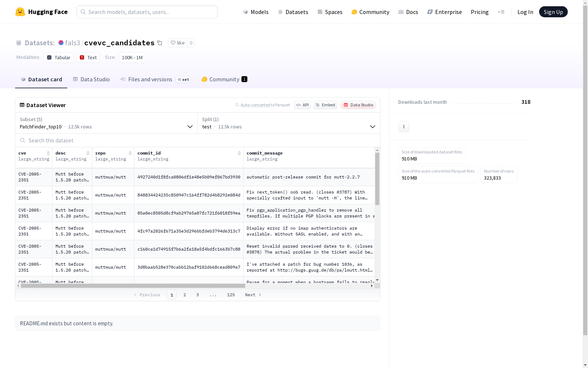The width and height of the screenshot is (588, 368).
Task: Focus the Search this dataset field
Action: (x=198, y=141)
